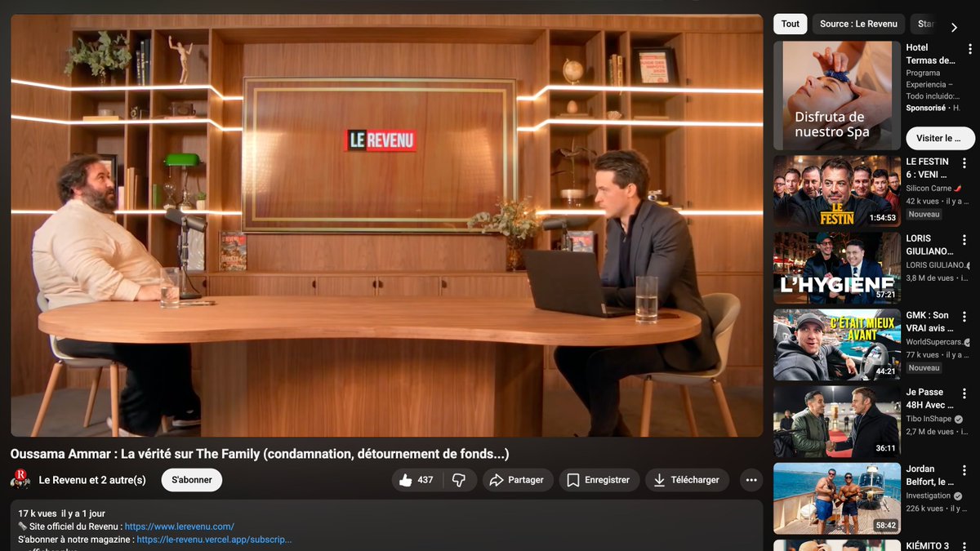The image size is (980, 551).
Task: Like the video with 437 likes
Action: point(417,480)
